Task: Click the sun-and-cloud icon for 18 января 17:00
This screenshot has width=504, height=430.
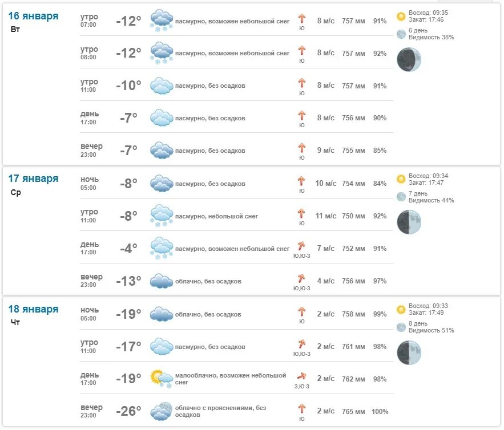Action: 162,379
